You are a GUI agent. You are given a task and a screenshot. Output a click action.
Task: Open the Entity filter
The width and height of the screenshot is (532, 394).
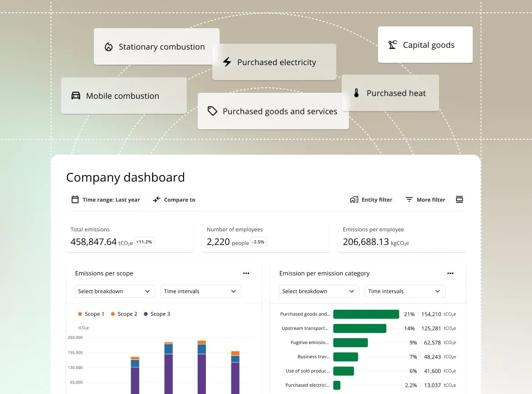(x=371, y=199)
